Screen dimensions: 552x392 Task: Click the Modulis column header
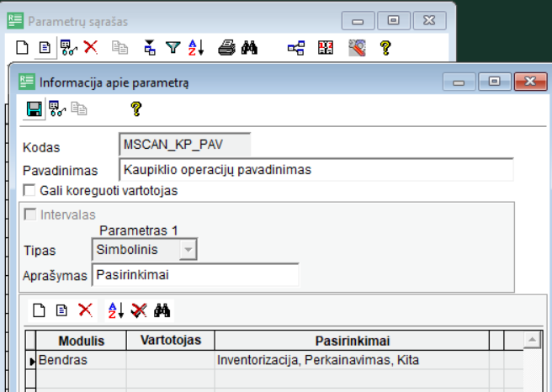point(82,340)
